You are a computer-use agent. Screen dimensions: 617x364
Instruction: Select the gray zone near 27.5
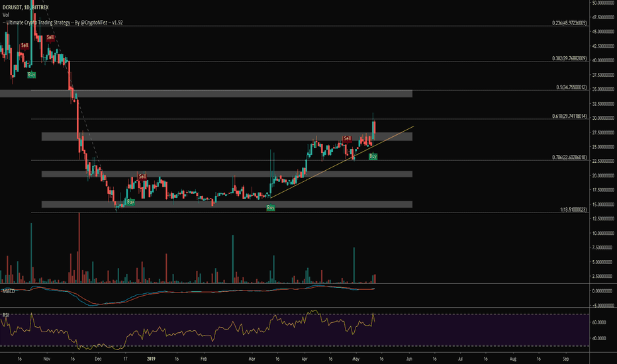coord(227,136)
